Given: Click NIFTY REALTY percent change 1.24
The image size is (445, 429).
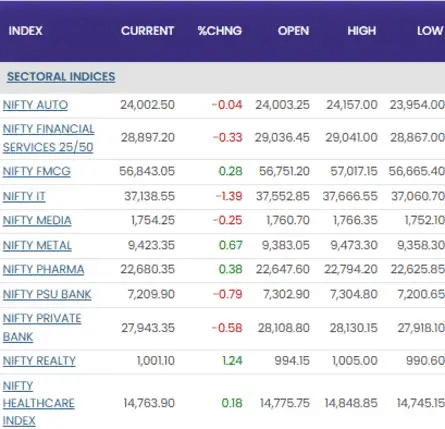Looking at the screenshot, I should (x=232, y=361).
